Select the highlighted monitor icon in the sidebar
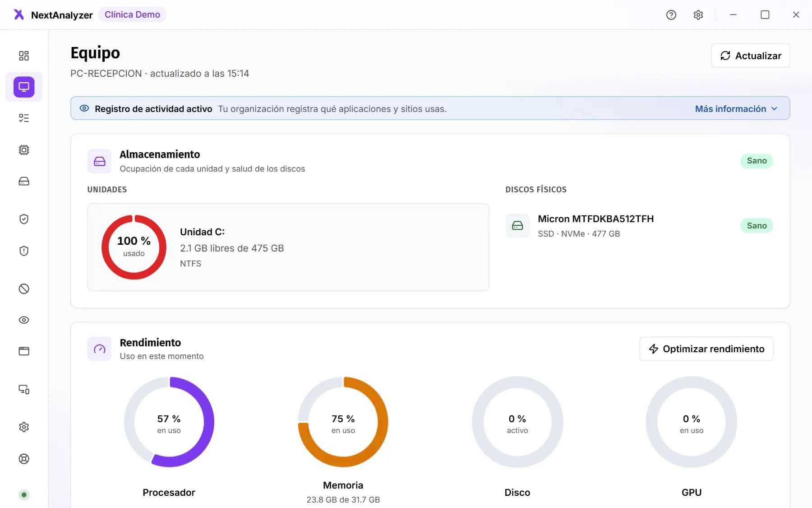 click(x=24, y=87)
